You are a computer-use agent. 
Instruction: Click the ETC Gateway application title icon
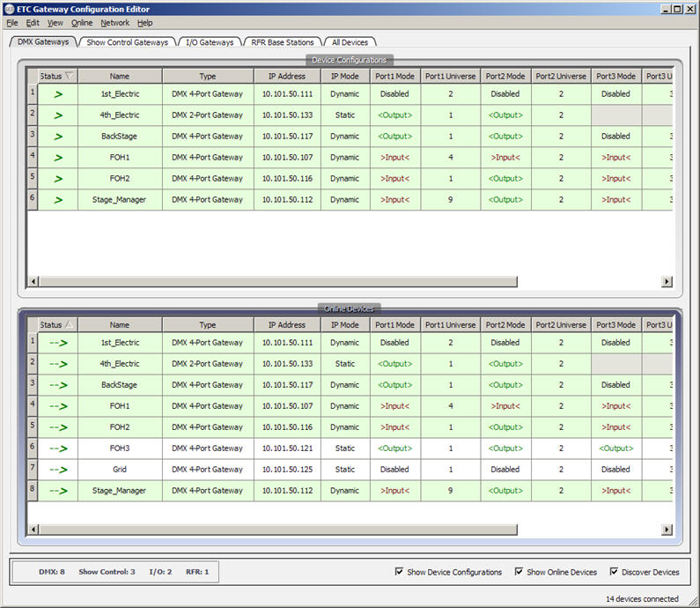coord(9,9)
